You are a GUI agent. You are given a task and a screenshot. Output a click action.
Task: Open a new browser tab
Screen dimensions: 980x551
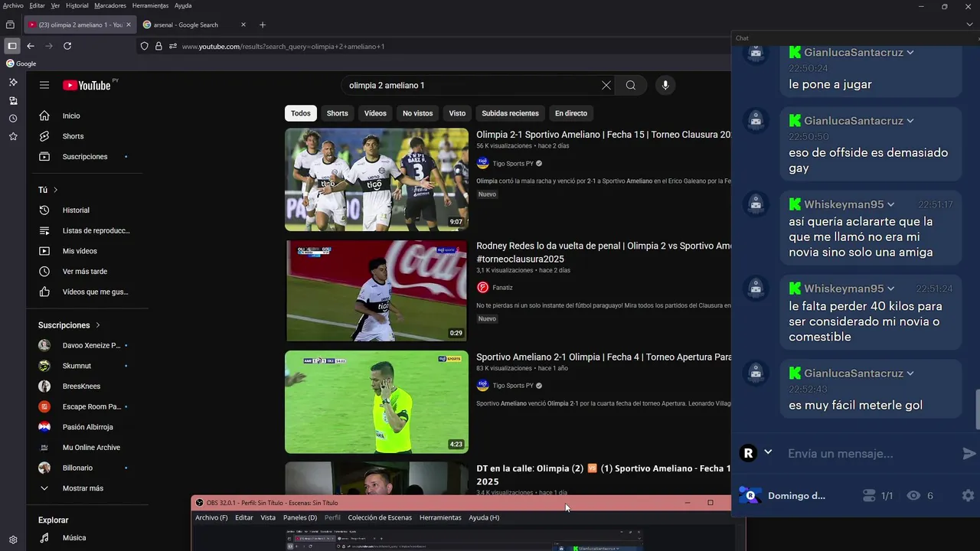point(263,24)
